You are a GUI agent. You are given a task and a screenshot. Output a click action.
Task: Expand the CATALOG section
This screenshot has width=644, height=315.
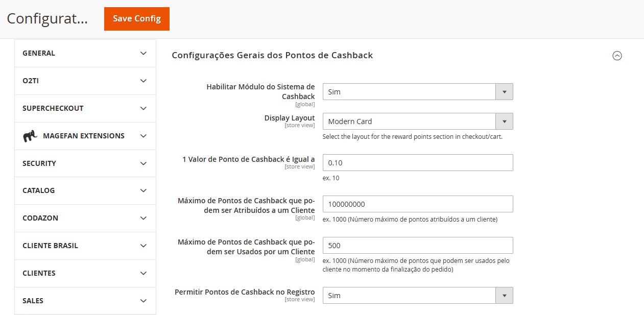click(85, 190)
